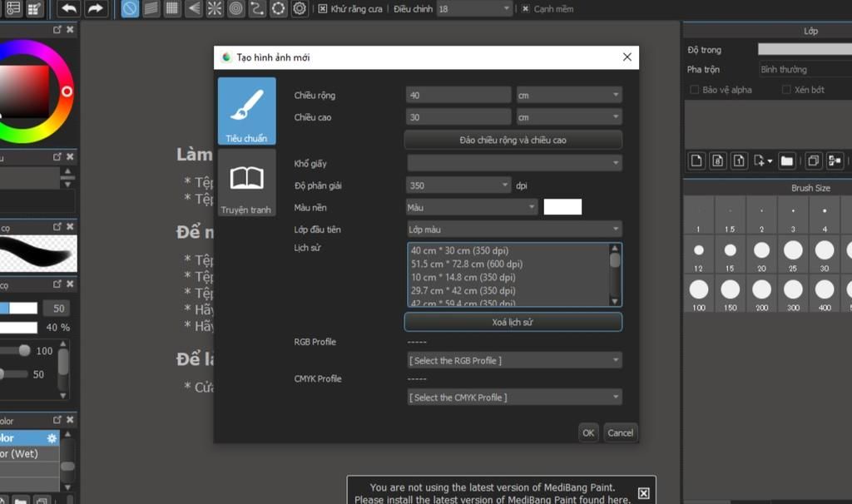Enable the concentric circle snap guide
Image resolution: width=852 pixels, height=504 pixels.
[235, 8]
